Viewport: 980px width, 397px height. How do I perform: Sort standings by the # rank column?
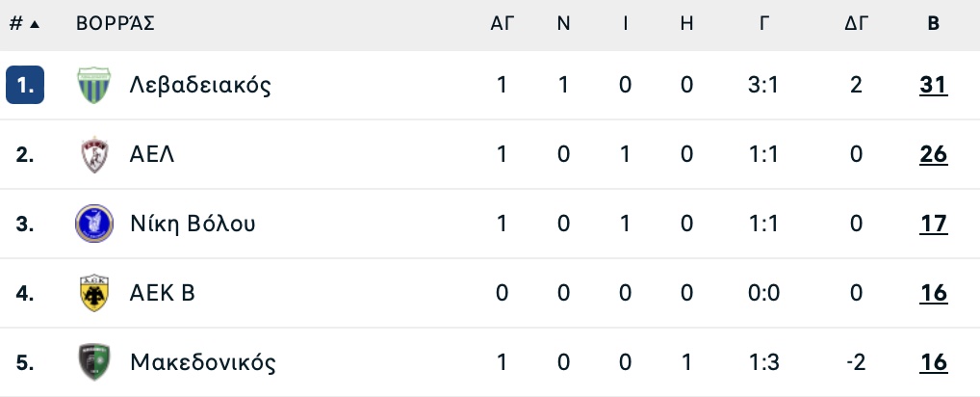[24, 24]
